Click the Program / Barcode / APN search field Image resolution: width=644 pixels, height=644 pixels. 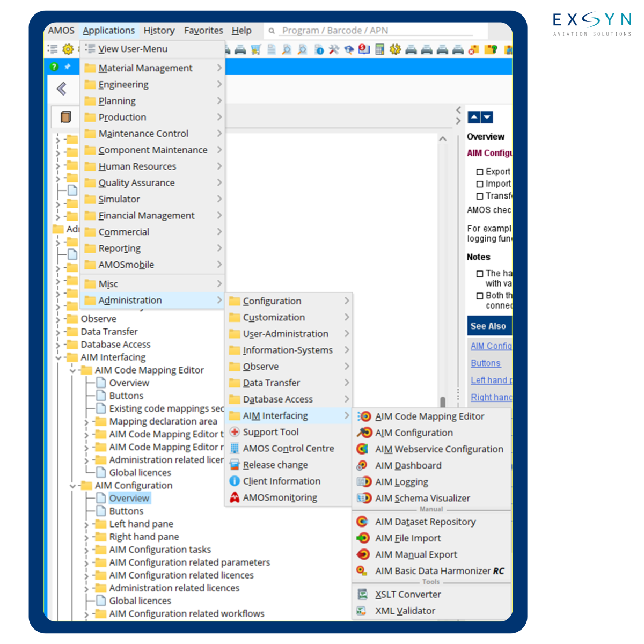point(376,31)
